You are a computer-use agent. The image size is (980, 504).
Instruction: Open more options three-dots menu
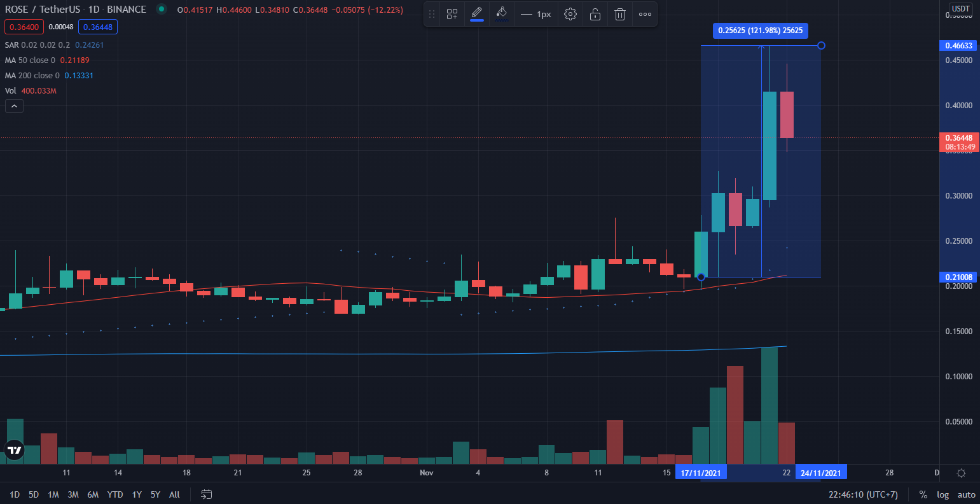[645, 14]
